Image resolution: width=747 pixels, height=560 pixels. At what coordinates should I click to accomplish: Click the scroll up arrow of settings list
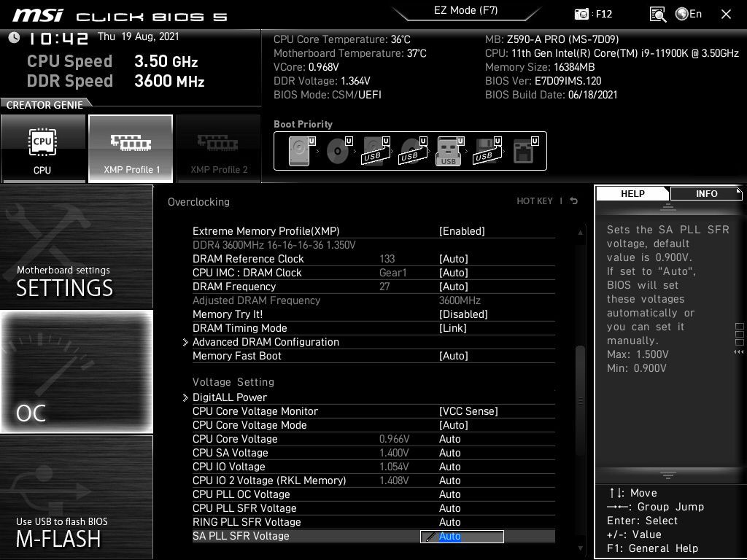580,233
